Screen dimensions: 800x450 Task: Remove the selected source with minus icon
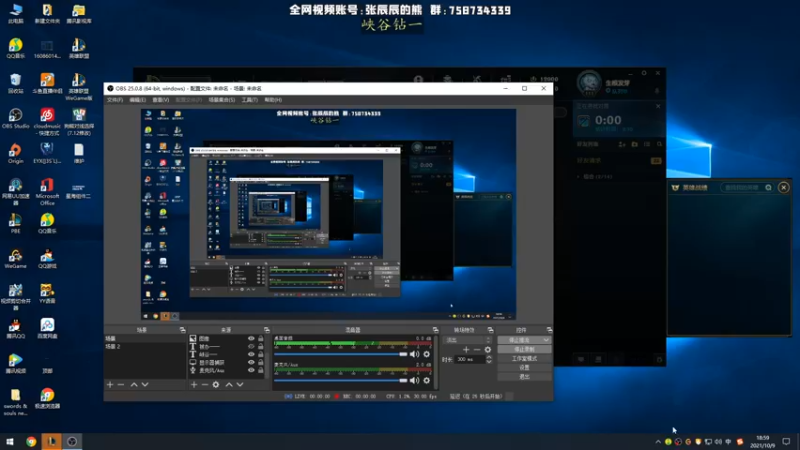coord(205,385)
